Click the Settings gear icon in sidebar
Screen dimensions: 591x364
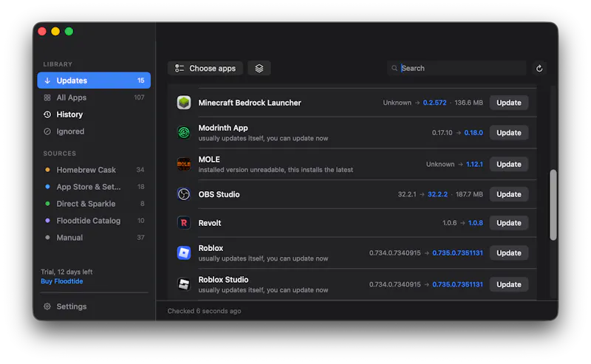(x=47, y=306)
